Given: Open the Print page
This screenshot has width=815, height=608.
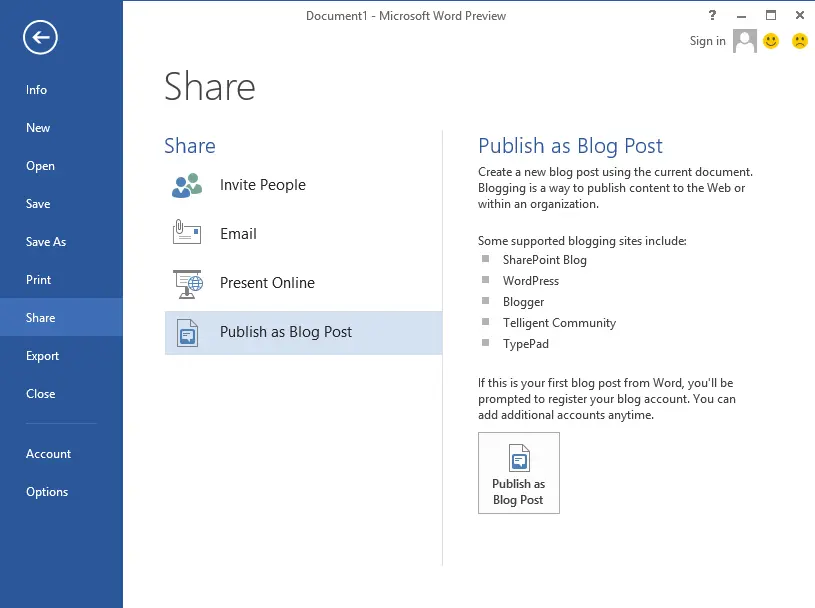Looking at the screenshot, I should point(61,280).
